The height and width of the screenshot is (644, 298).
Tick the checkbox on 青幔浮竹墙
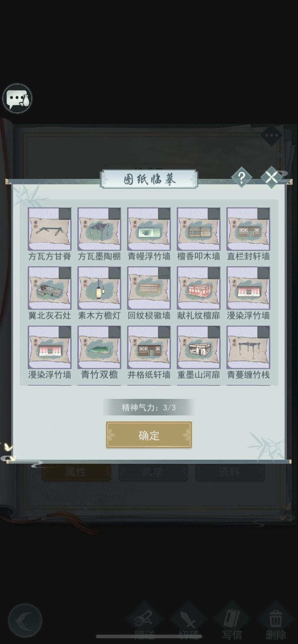164,214
